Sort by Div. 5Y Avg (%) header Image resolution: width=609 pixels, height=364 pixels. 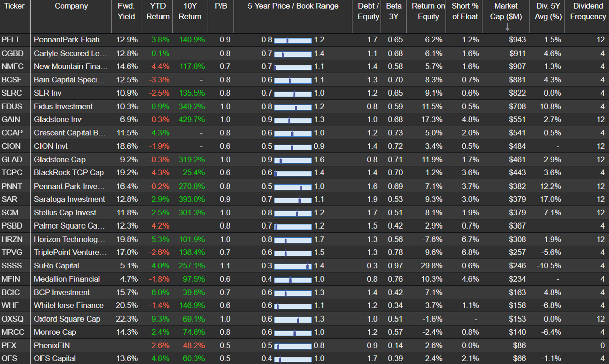tap(548, 11)
